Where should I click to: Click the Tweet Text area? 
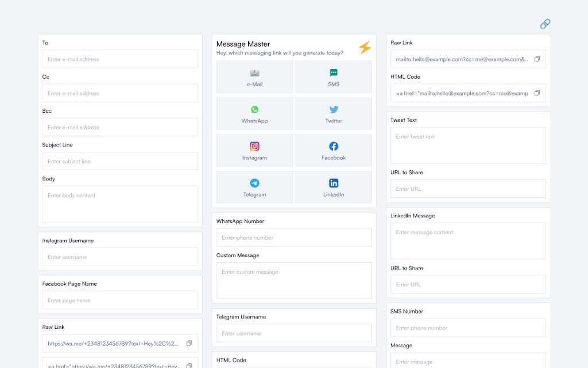pos(468,145)
